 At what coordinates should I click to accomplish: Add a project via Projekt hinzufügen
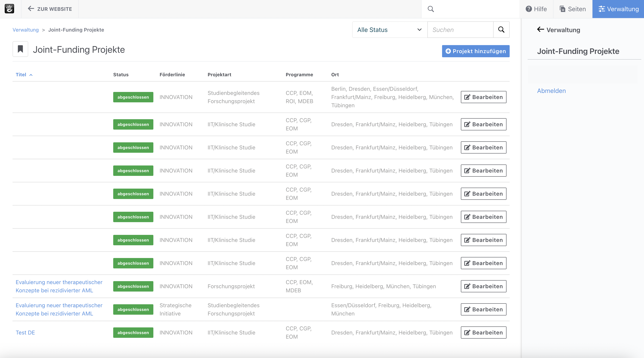(x=476, y=51)
